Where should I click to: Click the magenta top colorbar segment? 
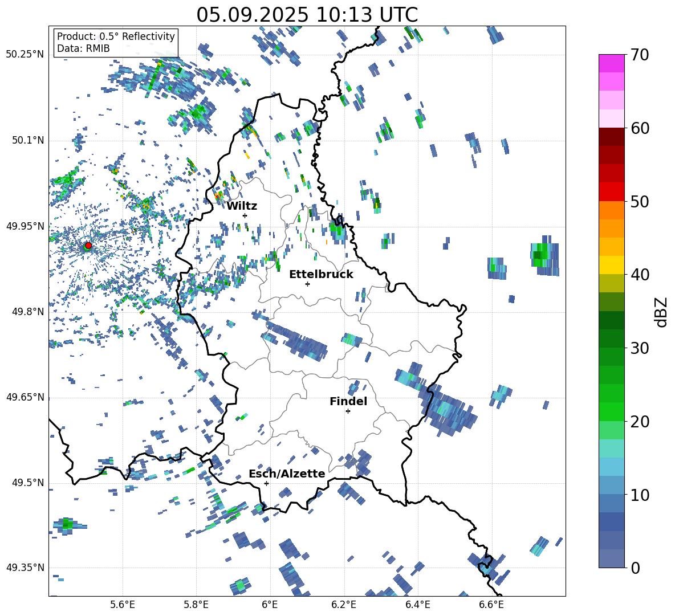[611, 63]
